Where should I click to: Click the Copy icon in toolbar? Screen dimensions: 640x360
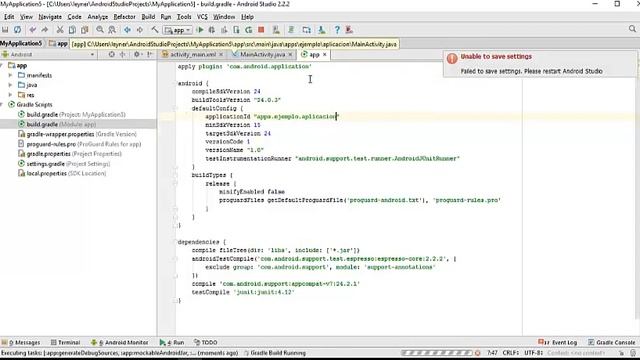tap(72, 30)
